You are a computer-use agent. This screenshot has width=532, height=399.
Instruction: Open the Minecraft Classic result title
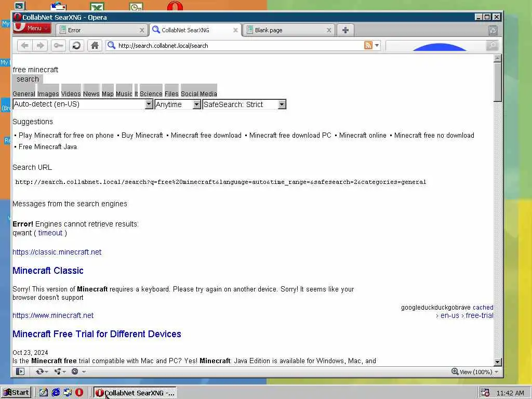[x=48, y=270]
